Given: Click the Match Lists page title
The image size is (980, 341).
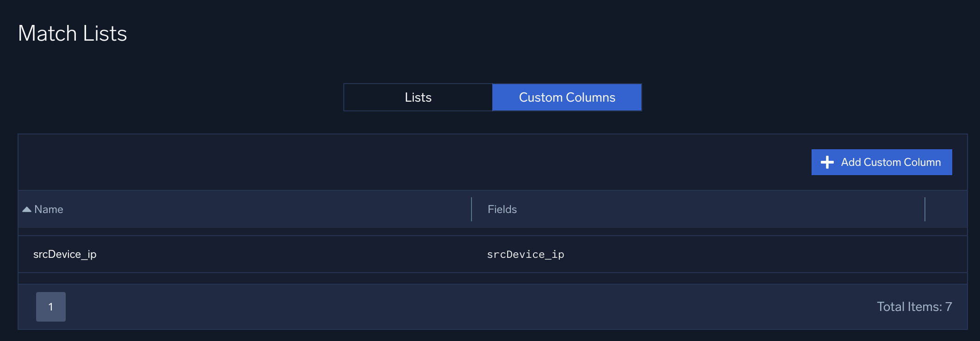Looking at the screenshot, I should (72, 33).
